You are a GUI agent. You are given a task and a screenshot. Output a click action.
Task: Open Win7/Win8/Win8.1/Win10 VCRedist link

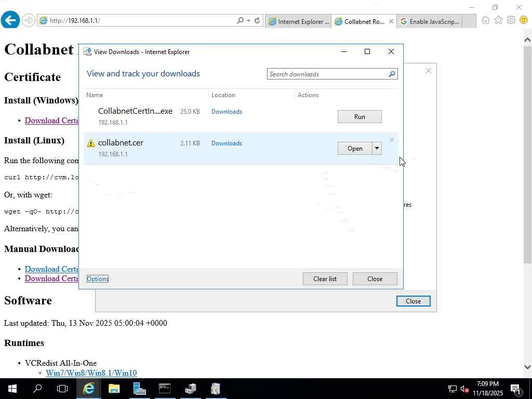(91, 373)
